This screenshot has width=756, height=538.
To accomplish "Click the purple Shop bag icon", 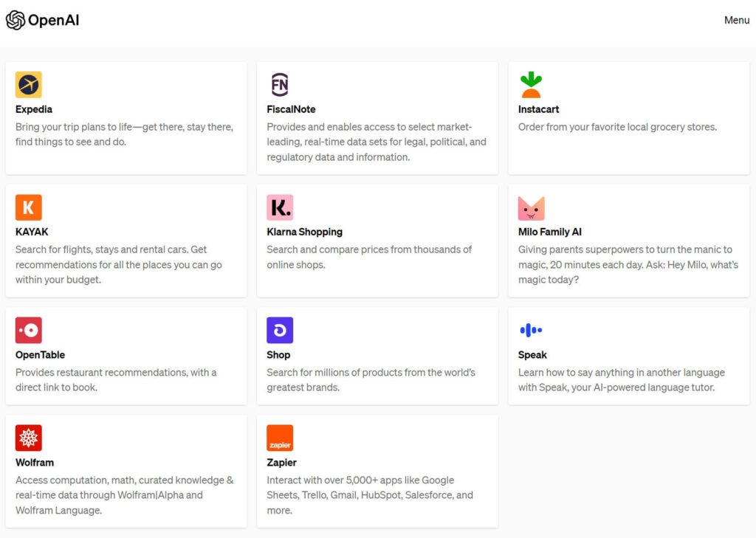I will coord(280,331).
